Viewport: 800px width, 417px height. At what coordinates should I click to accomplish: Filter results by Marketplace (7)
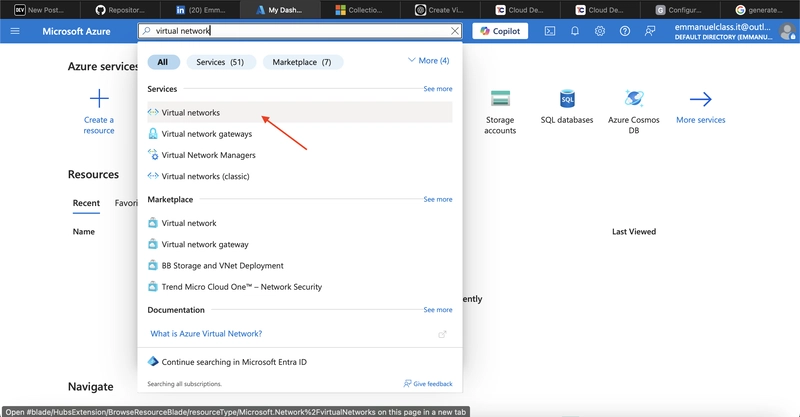[x=302, y=62]
